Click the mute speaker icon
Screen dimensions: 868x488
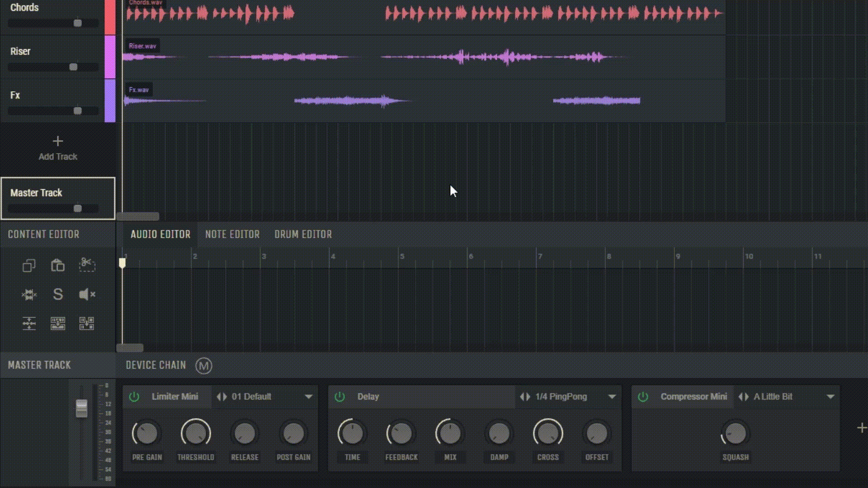pos(87,295)
